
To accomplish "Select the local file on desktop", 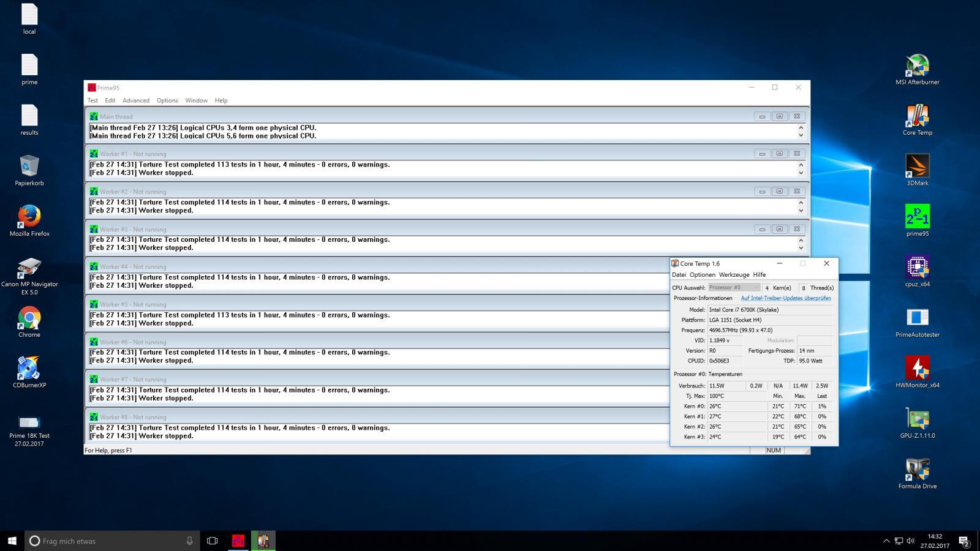I will (x=29, y=19).
